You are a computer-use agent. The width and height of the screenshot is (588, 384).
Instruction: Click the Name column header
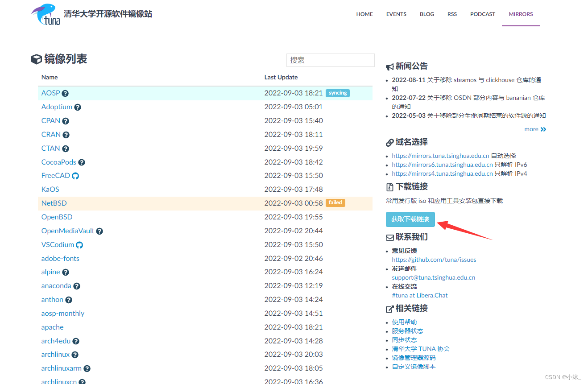[x=50, y=77]
